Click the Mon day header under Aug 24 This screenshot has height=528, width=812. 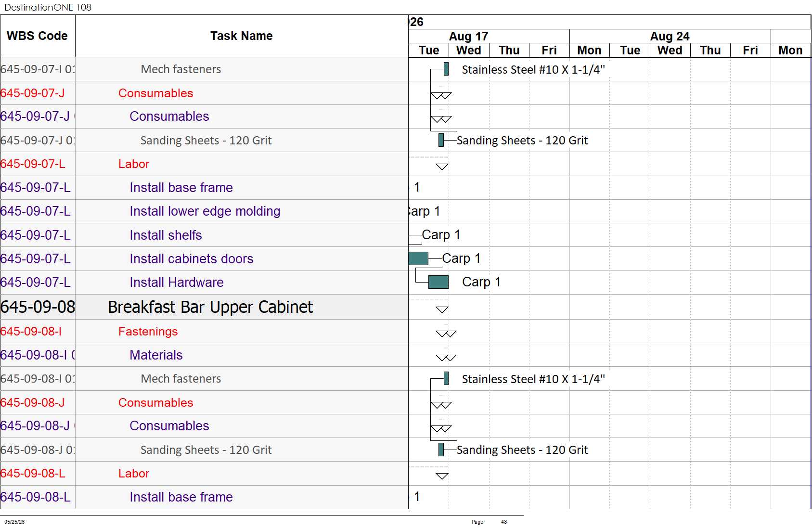(x=589, y=50)
